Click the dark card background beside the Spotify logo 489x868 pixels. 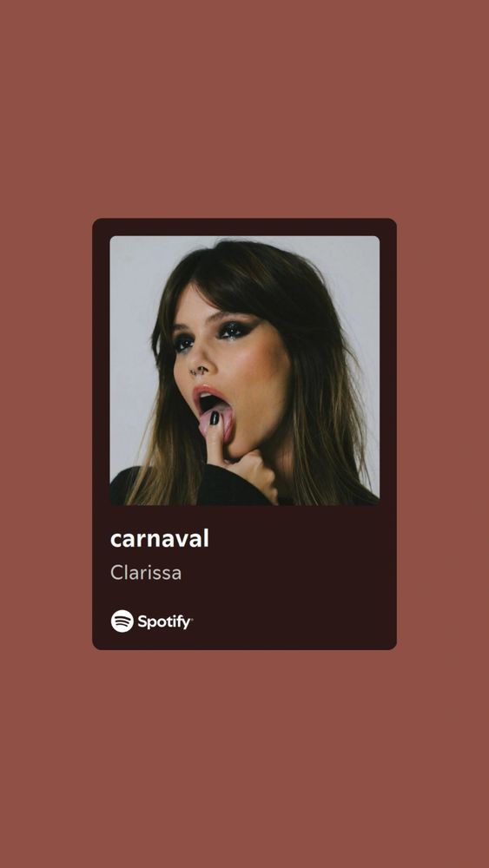pyautogui.click(x=294, y=621)
